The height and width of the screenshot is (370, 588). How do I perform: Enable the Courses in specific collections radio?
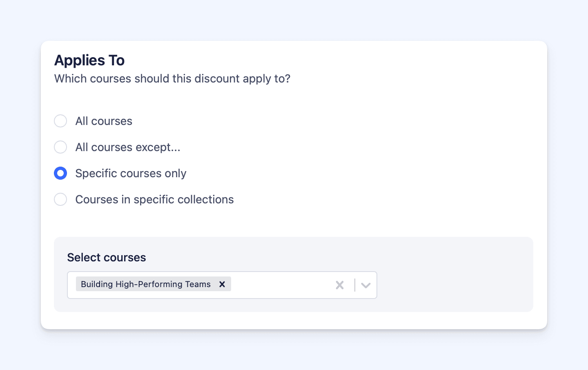[60, 199]
